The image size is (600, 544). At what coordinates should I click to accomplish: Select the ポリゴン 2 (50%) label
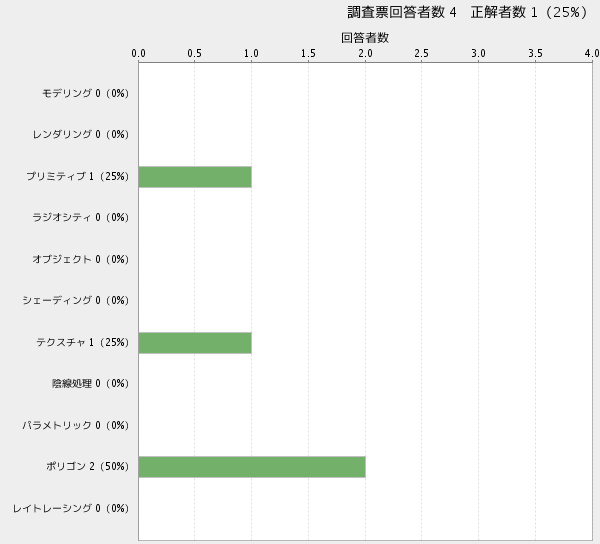pos(87,467)
